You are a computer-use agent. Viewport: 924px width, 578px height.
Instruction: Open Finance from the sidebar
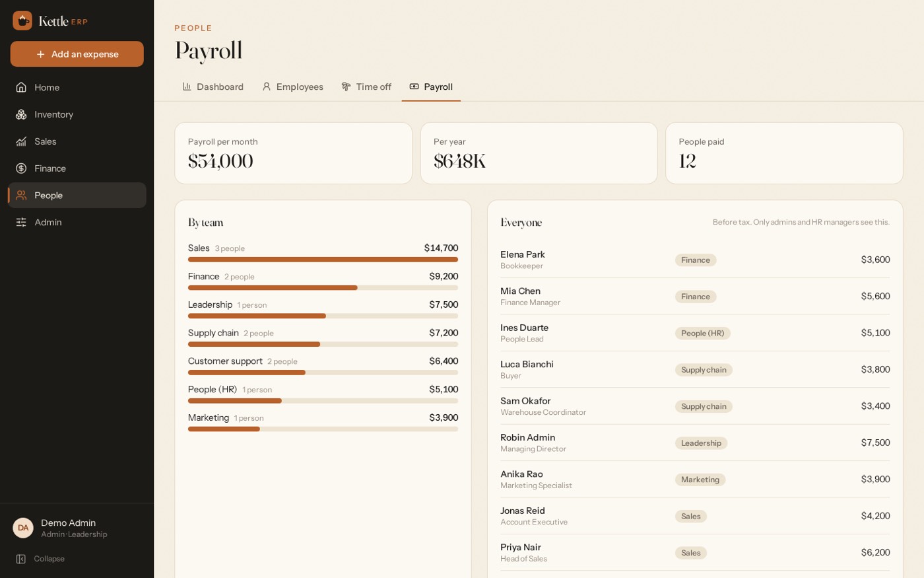coord(77,168)
